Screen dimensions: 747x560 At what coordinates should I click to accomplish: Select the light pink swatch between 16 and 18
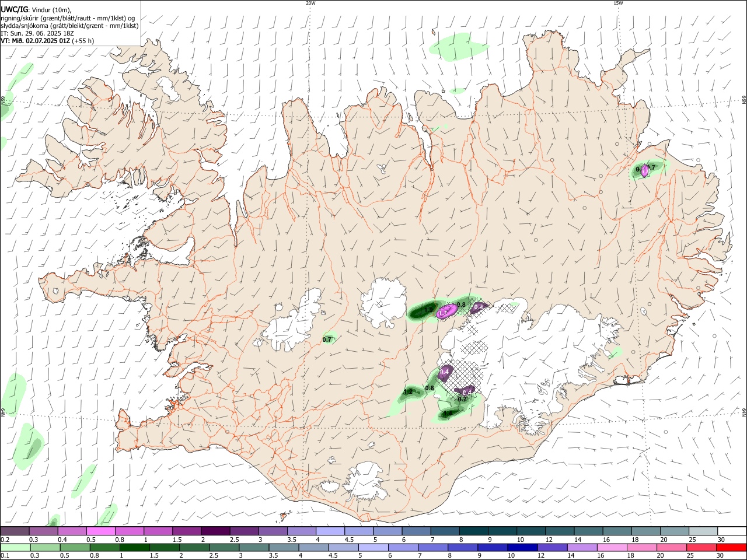pos(612,547)
